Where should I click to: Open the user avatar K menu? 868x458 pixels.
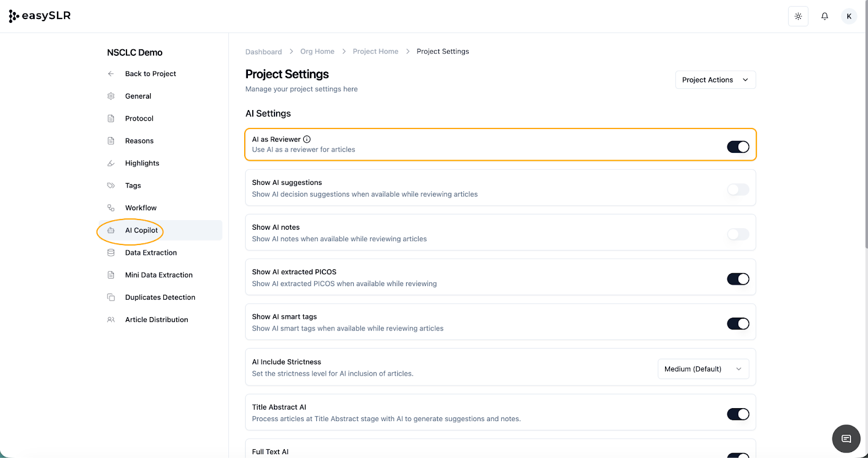click(x=848, y=16)
